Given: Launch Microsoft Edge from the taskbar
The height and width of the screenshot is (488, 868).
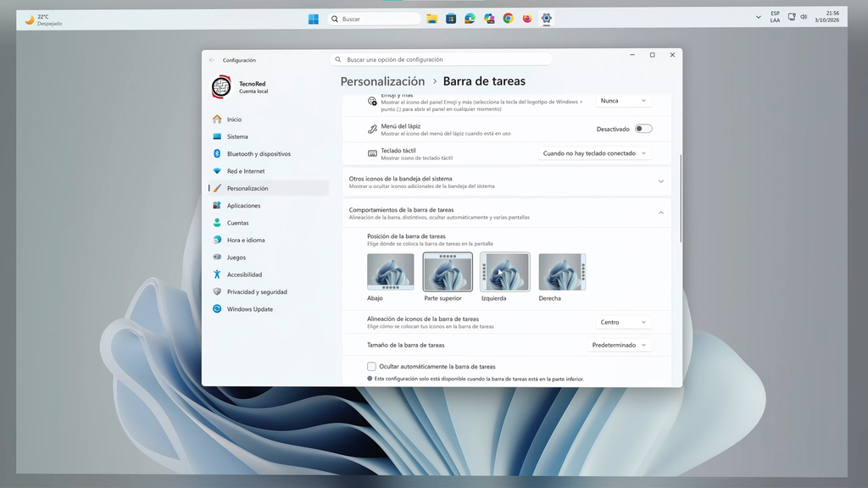Looking at the screenshot, I should click(470, 19).
